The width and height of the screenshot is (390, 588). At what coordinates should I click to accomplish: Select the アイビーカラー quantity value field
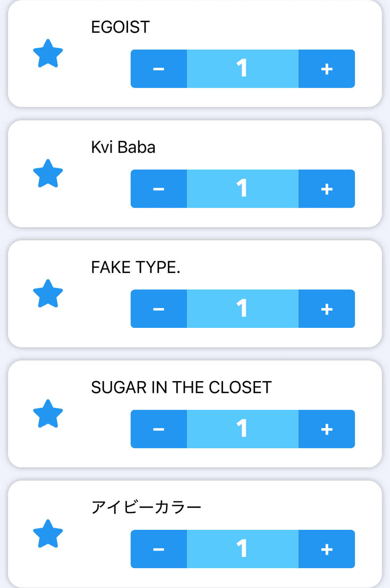242,549
